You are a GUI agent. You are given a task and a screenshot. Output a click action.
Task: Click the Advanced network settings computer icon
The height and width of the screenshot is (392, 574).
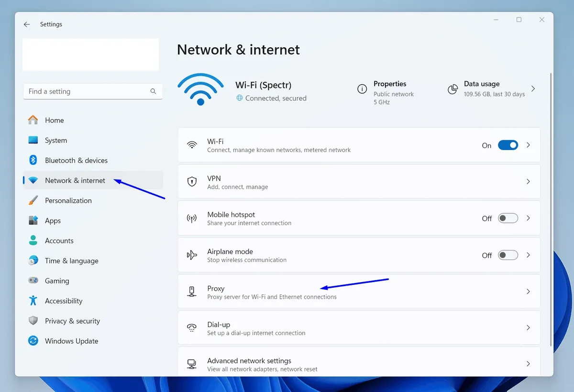(192, 364)
